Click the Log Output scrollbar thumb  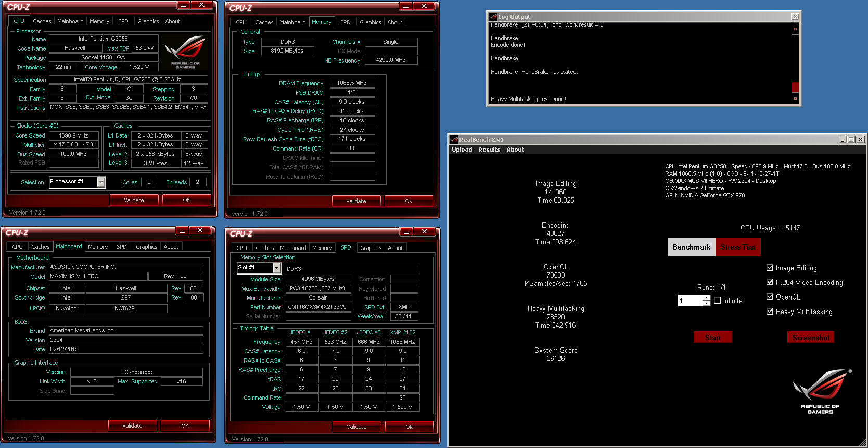(x=795, y=87)
